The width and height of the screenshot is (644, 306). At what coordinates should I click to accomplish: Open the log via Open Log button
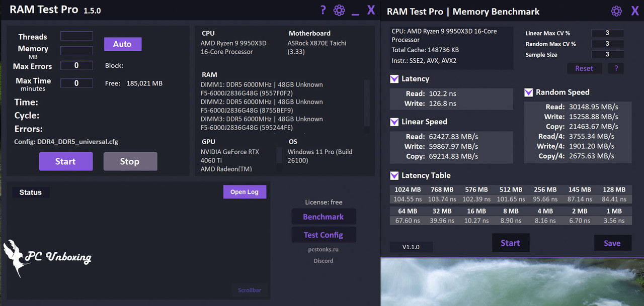(245, 192)
